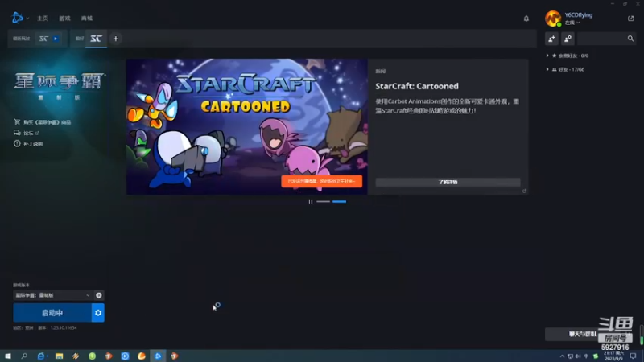Click the StarCraft: Cartooned news headline
The width and height of the screenshot is (644, 362).
417,86
